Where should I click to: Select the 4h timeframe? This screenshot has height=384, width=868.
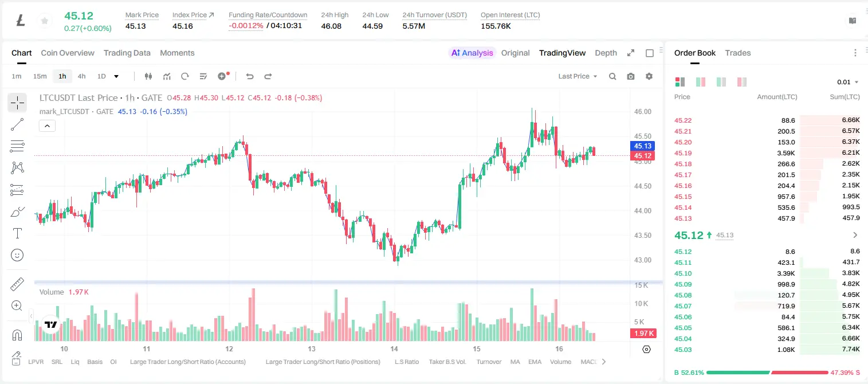point(81,76)
